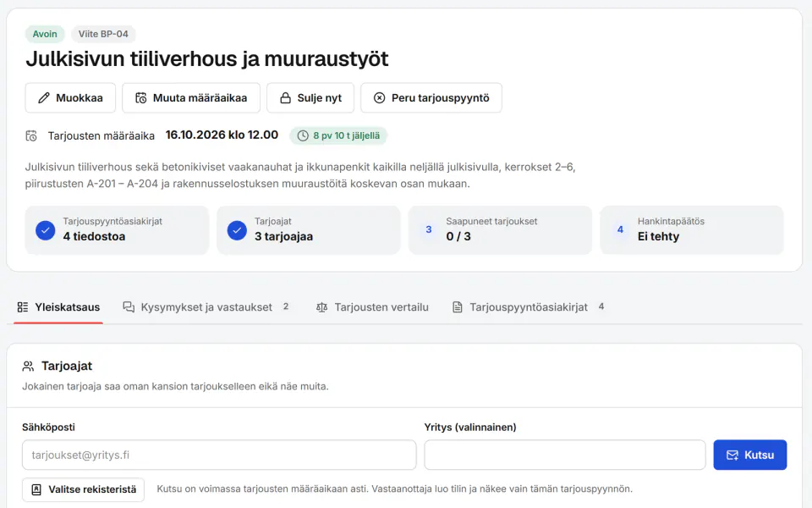
Task: Click Peru tarjouspyyntö button
Action: click(431, 98)
